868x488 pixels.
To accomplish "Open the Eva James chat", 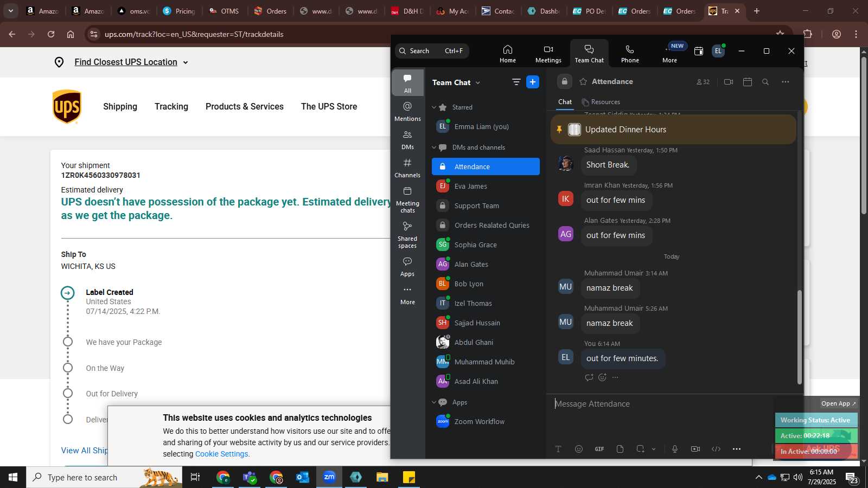I will coord(486,186).
